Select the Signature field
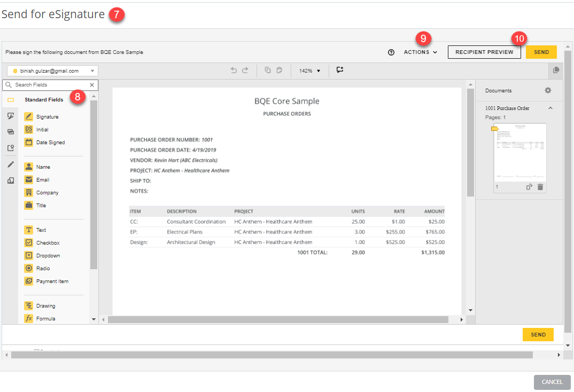The height and width of the screenshot is (392, 574). [41, 116]
